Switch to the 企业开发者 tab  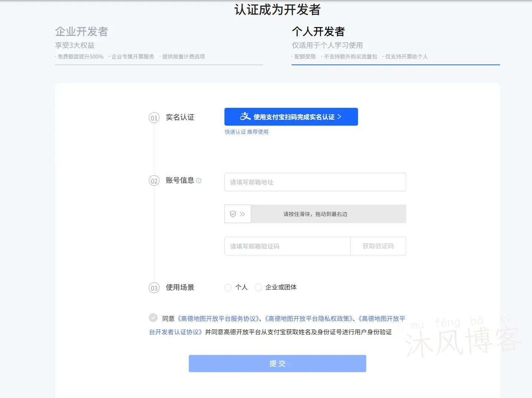pyautogui.click(x=82, y=32)
